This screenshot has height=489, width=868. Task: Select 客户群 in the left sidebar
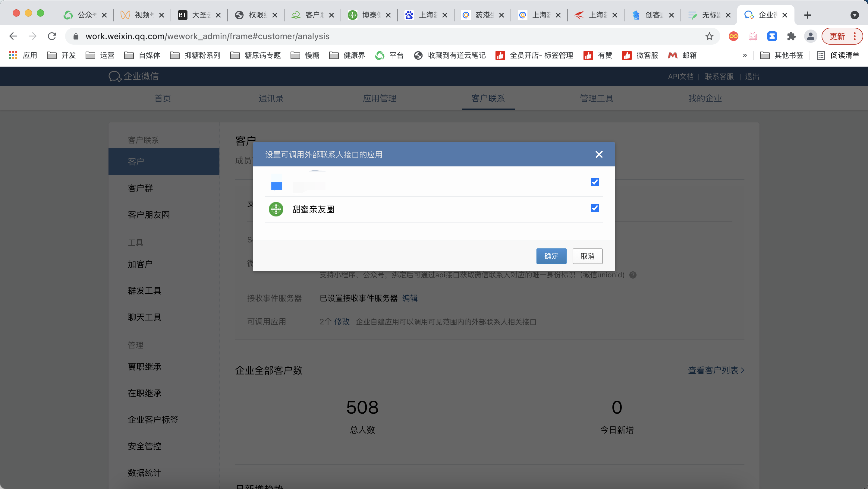tap(140, 188)
